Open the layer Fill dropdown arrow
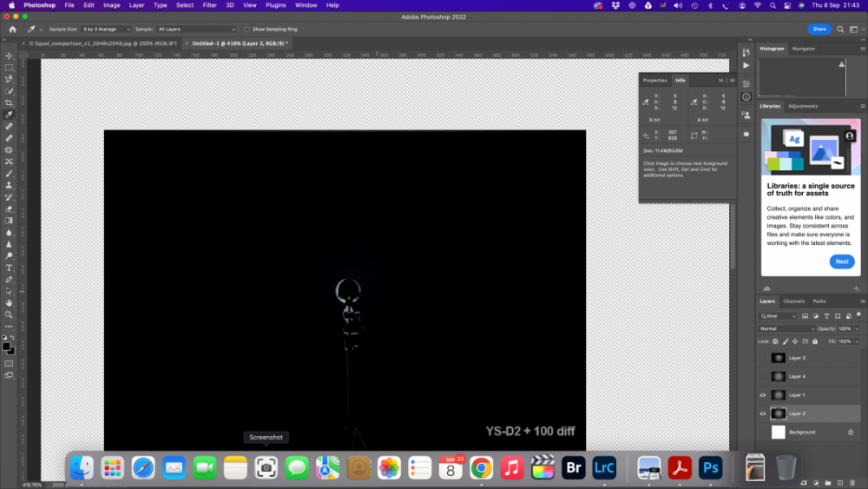This screenshot has height=489, width=868. (857, 341)
